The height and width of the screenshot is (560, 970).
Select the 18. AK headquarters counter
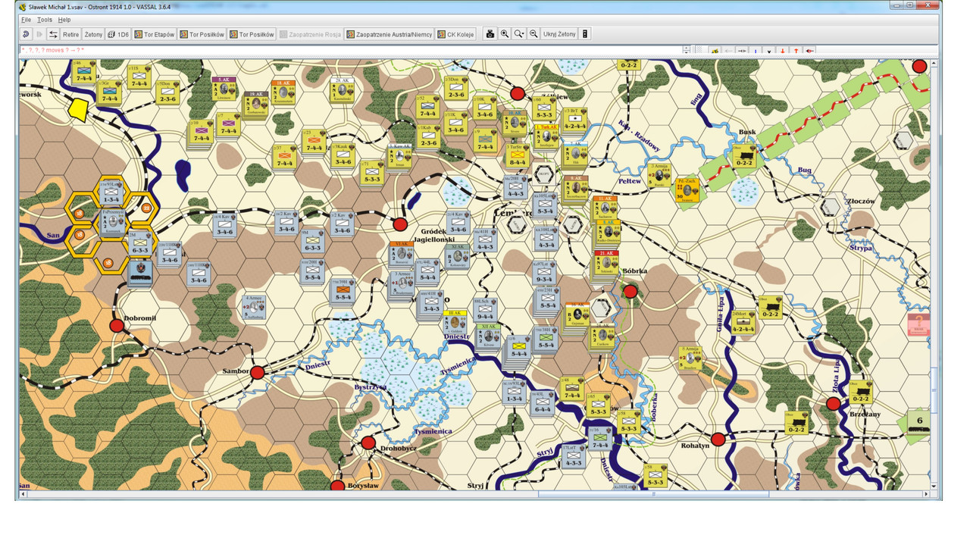click(283, 91)
